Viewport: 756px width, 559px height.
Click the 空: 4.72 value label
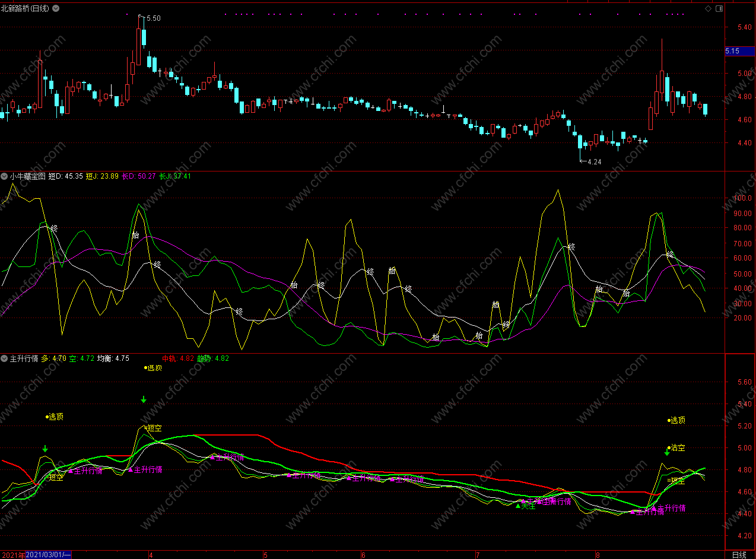pyautogui.click(x=81, y=358)
